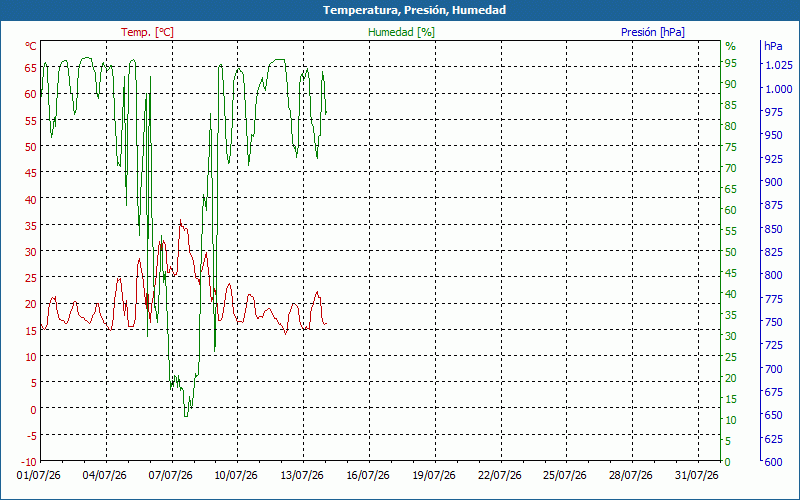Select the 07/07/26 date axis label

click(170, 475)
